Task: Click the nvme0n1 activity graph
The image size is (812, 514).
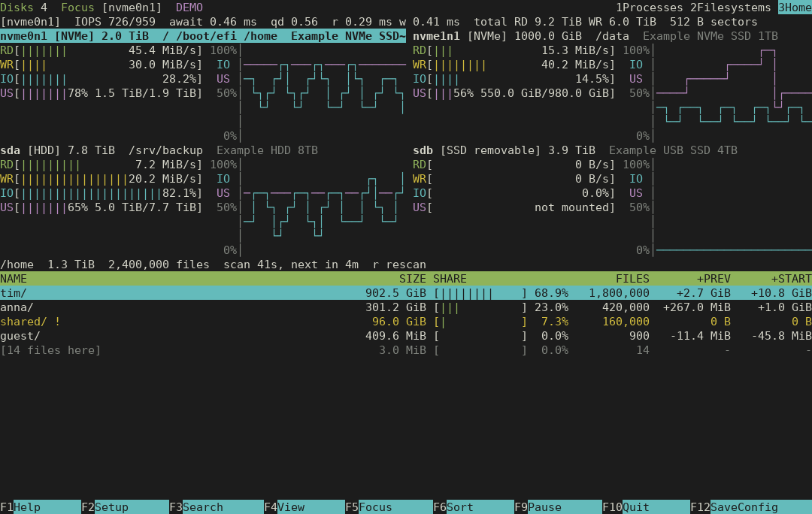Action: point(323,93)
